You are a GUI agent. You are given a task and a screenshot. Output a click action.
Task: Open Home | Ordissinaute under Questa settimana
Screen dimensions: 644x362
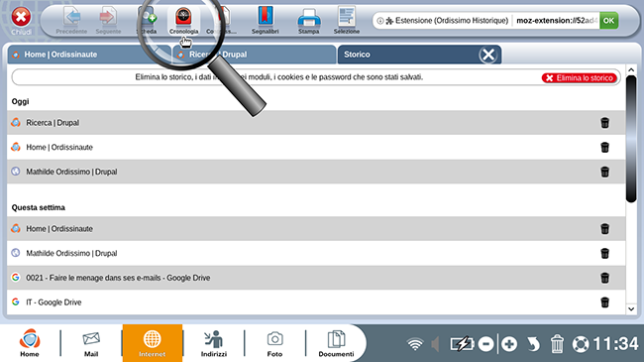(59, 229)
